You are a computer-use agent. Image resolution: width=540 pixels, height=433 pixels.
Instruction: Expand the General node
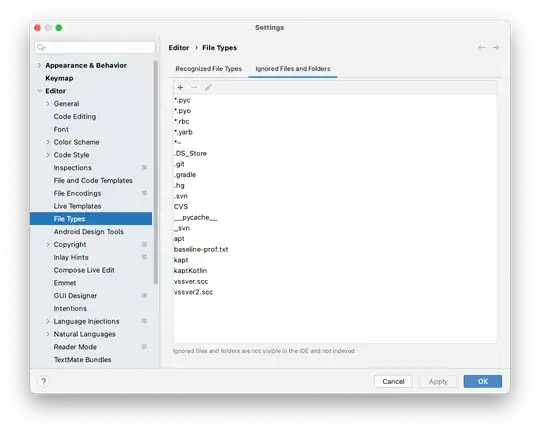(48, 104)
